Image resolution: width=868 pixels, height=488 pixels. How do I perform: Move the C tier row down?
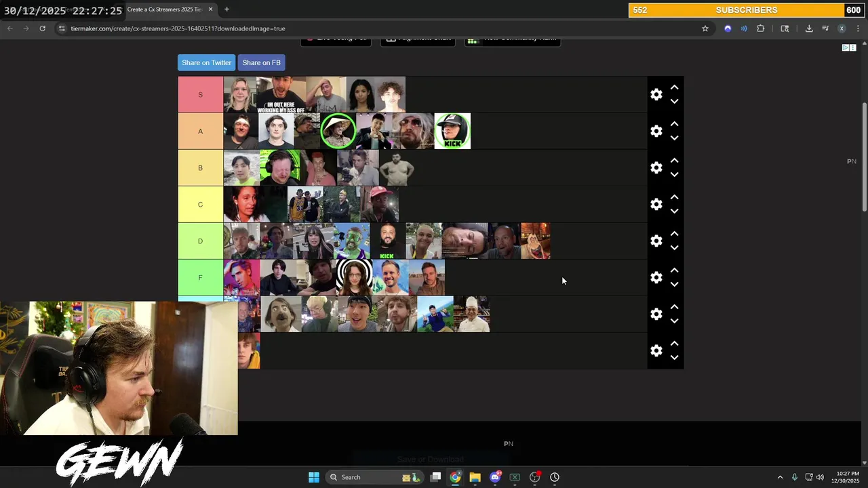674,211
